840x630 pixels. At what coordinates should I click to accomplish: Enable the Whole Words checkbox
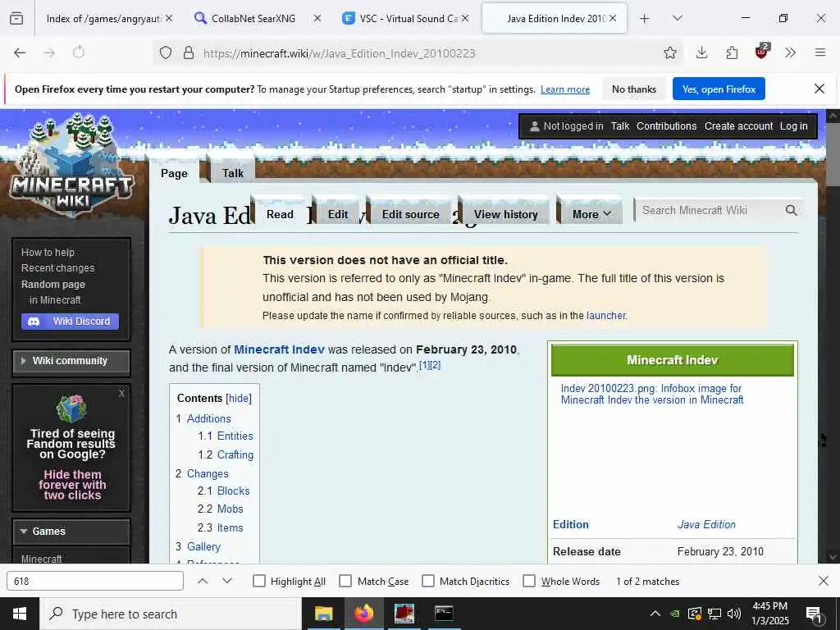[x=529, y=581]
